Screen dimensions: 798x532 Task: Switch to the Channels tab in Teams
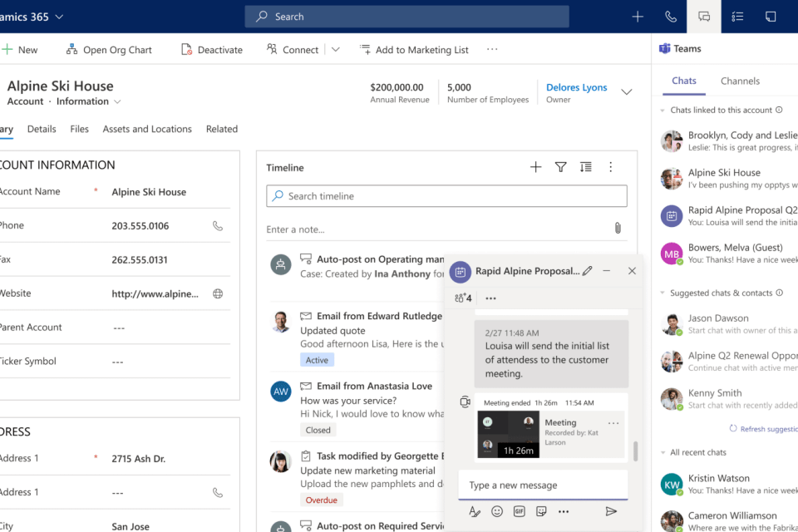740,81
